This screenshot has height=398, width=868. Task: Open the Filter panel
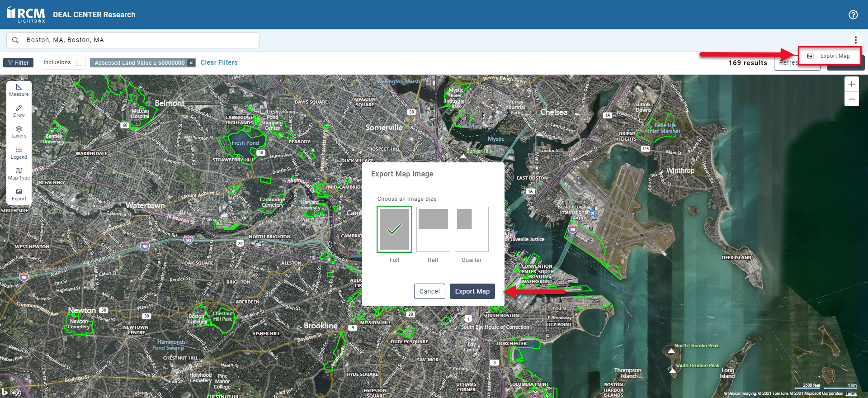pyautogui.click(x=19, y=63)
